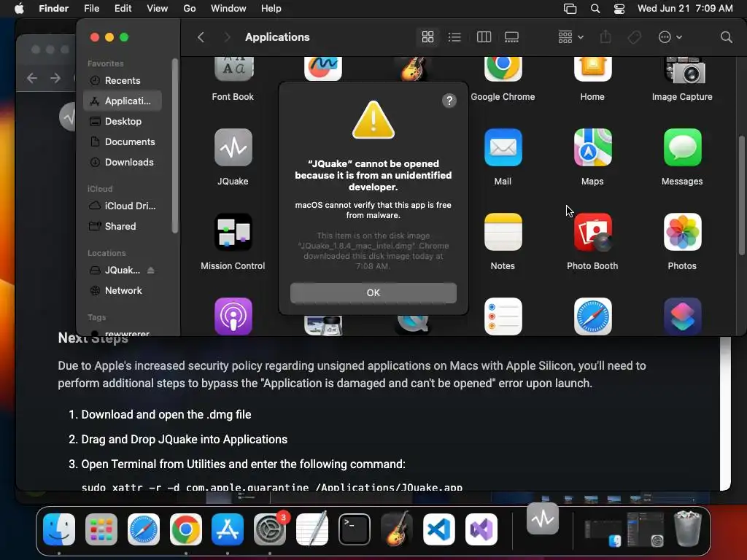Image resolution: width=747 pixels, height=560 pixels.
Task: Select Desktop in the Finder sidebar
Action: click(x=123, y=122)
